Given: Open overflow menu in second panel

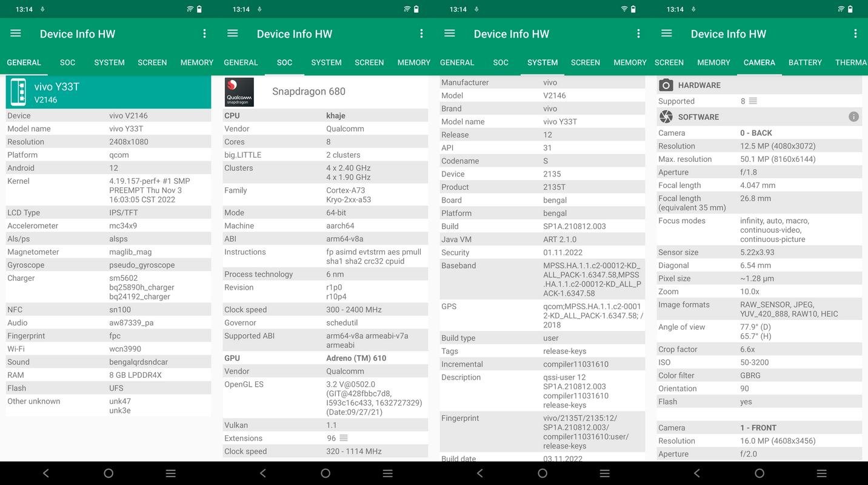Looking at the screenshot, I should pyautogui.click(x=421, y=33).
